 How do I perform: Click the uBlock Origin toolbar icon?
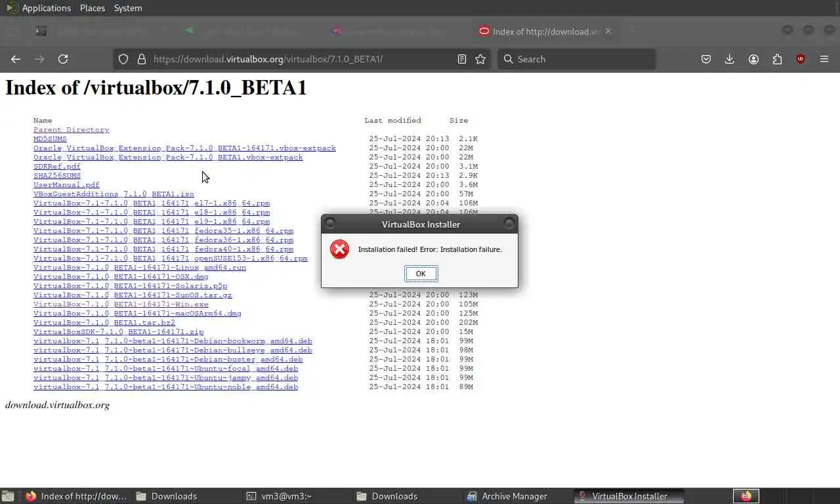[x=801, y=59]
